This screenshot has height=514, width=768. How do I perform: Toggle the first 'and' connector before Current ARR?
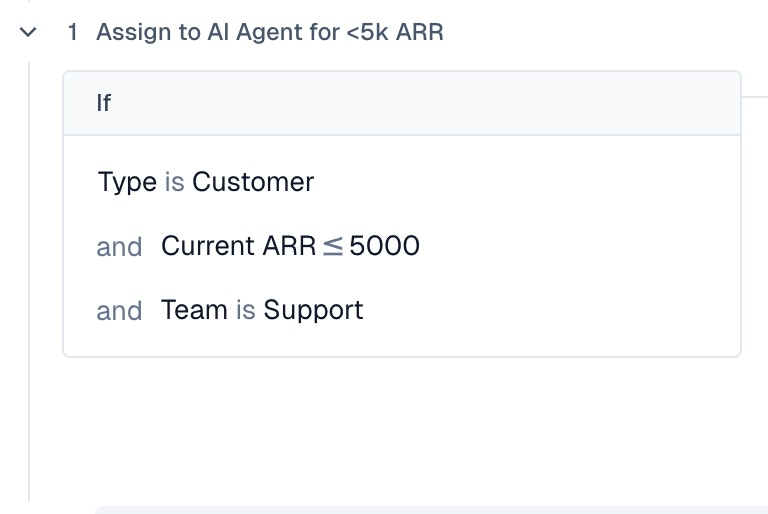(119, 246)
